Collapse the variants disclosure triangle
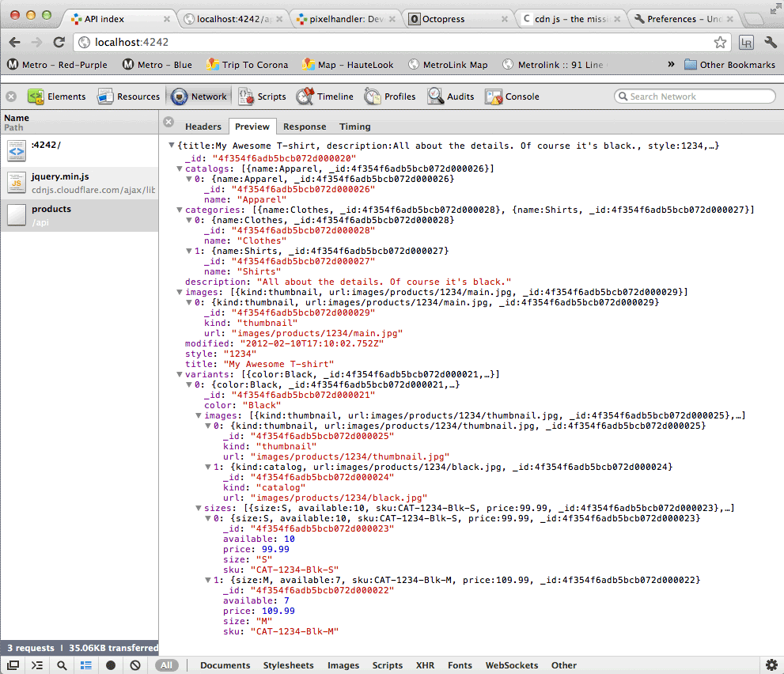 179,374
